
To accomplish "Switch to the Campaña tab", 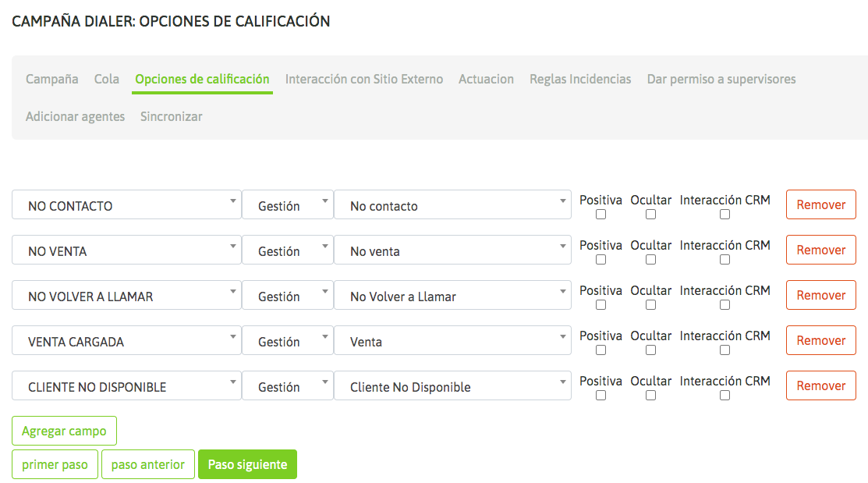I will [x=52, y=79].
